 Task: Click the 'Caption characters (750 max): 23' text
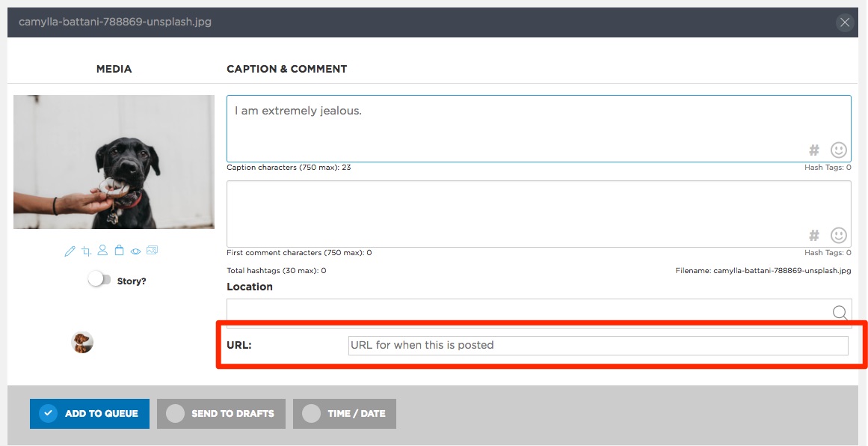[x=289, y=168]
